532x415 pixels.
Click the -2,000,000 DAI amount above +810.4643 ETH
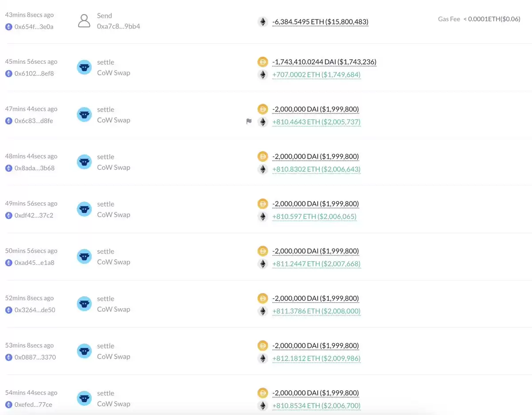[316, 109]
